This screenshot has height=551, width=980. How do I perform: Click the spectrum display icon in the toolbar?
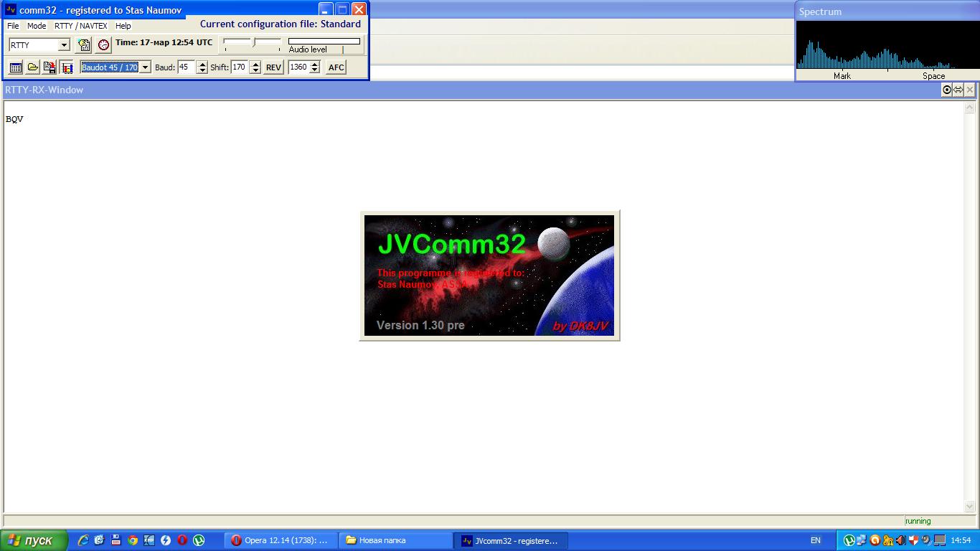point(67,67)
